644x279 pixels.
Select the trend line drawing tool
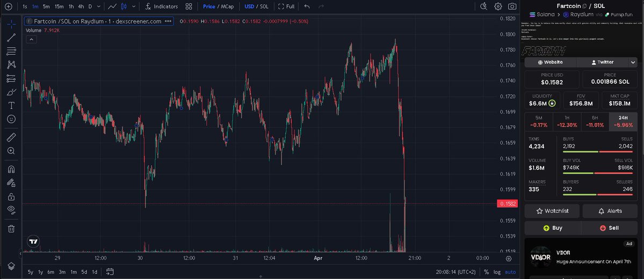[11, 38]
